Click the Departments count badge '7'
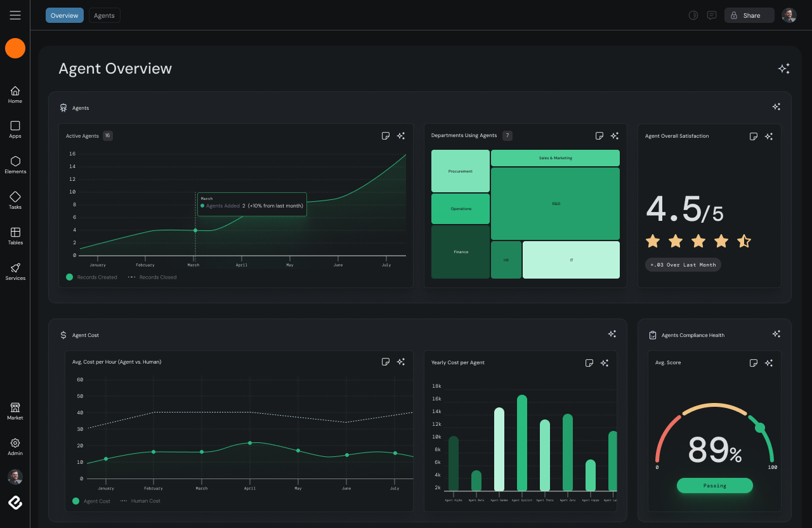This screenshot has width=812, height=528. point(507,136)
